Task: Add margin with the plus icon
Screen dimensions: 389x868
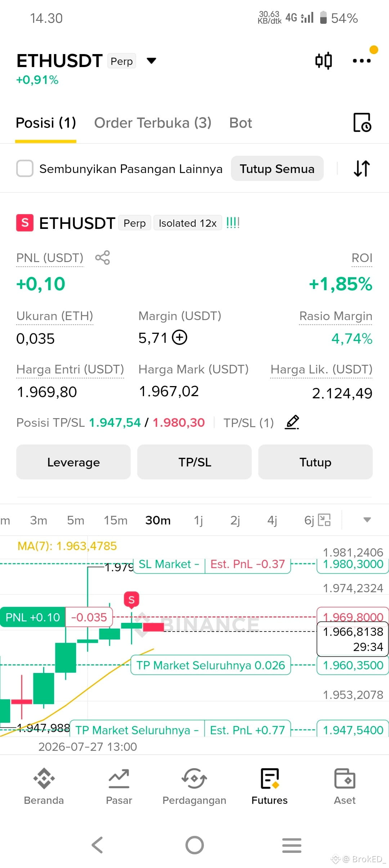Action: tap(179, 338)
